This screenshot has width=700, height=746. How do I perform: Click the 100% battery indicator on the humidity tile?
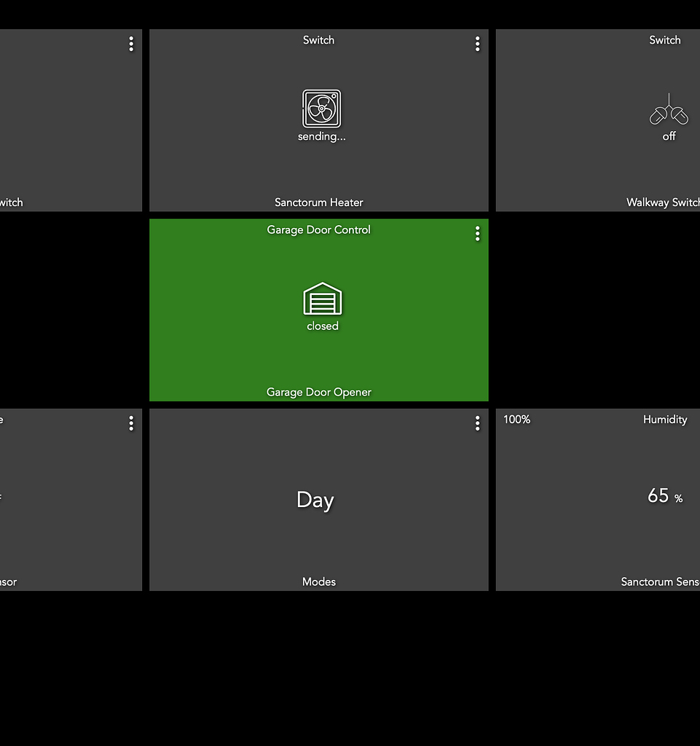(x=516, y=420)
